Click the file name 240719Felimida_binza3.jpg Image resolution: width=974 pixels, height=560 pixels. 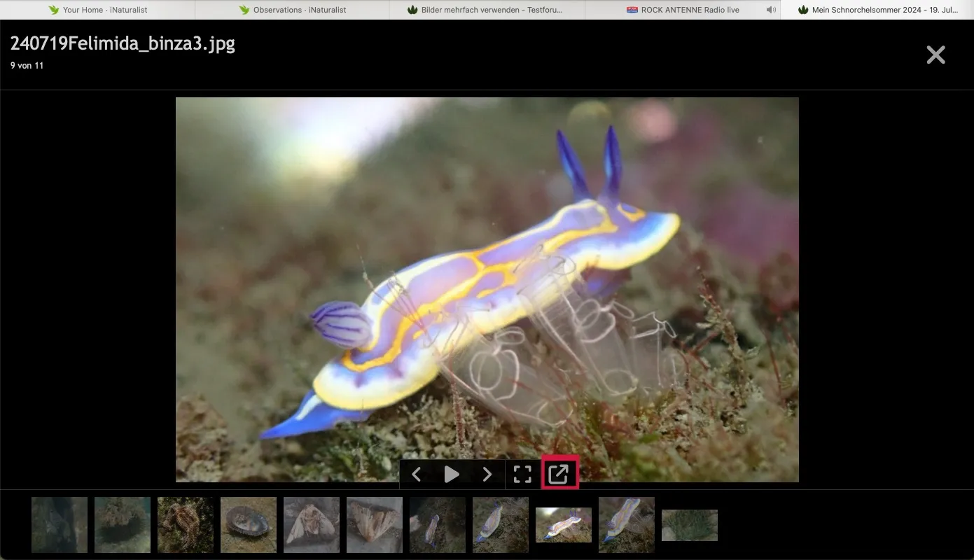[123, 43]
